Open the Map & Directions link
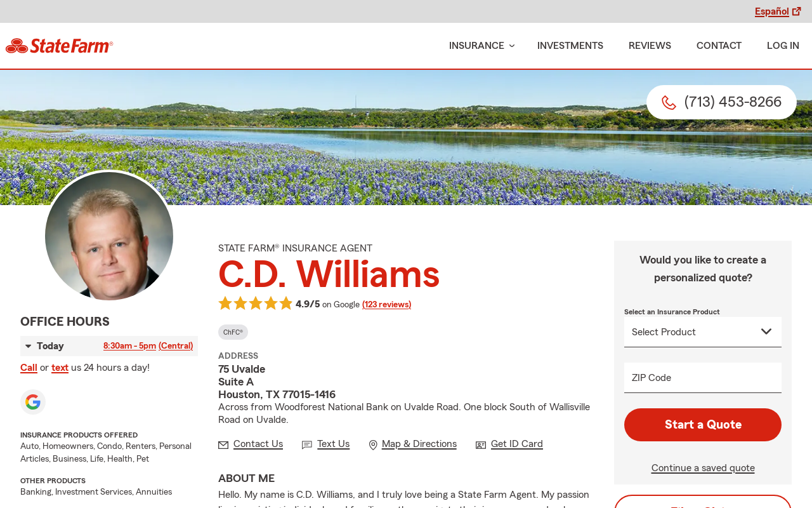 pos(419,444)
